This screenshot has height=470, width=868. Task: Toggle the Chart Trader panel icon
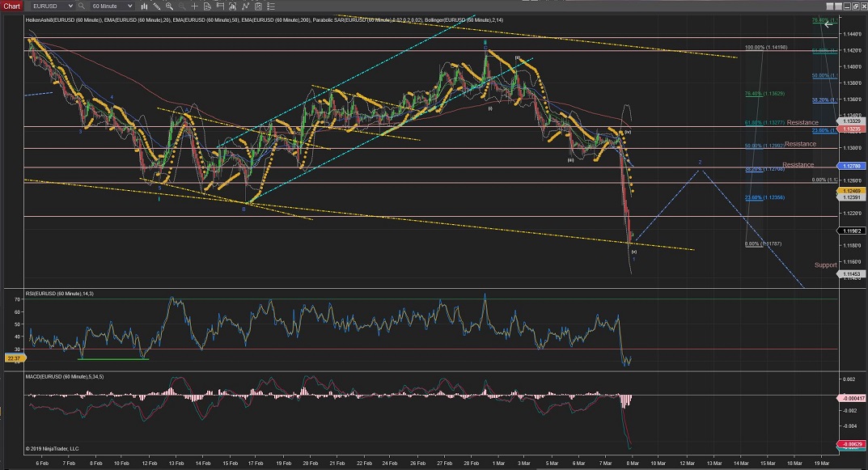tap(220, 6)
